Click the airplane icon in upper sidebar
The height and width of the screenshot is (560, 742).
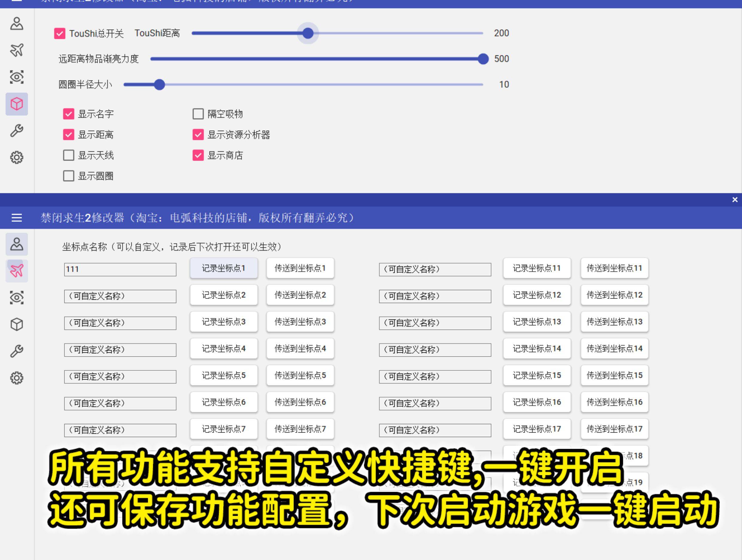17,50
